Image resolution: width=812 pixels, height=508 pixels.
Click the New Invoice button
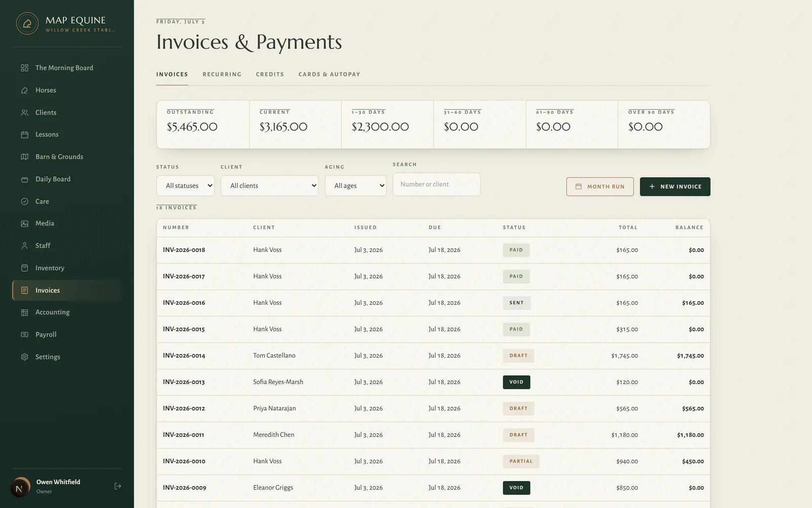coord(675,186)
